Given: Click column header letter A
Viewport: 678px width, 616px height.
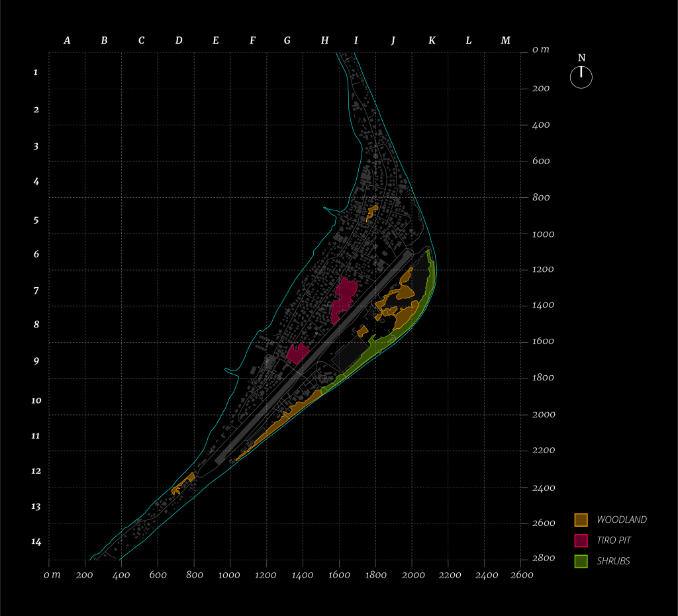Looking at the screenshot, I should coord(67,41).
